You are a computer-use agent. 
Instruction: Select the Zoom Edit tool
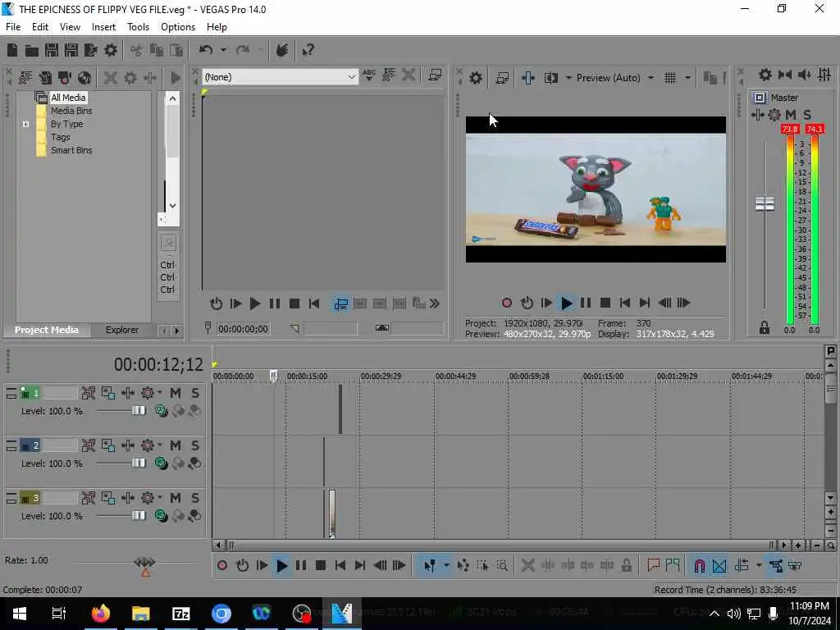(x=502, y=566)
